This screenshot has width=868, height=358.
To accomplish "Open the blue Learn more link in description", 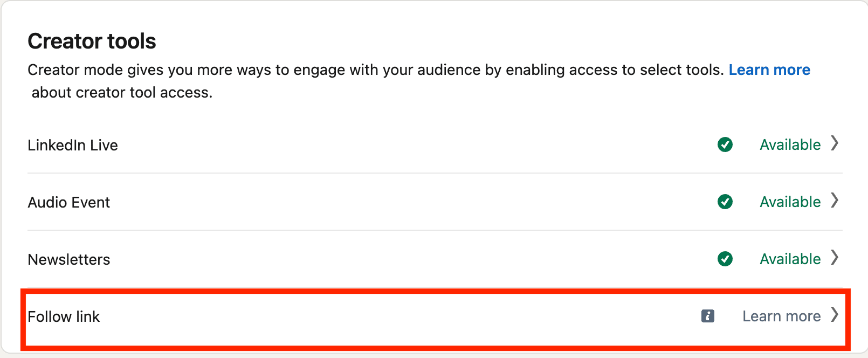I will tap(769, 70).
